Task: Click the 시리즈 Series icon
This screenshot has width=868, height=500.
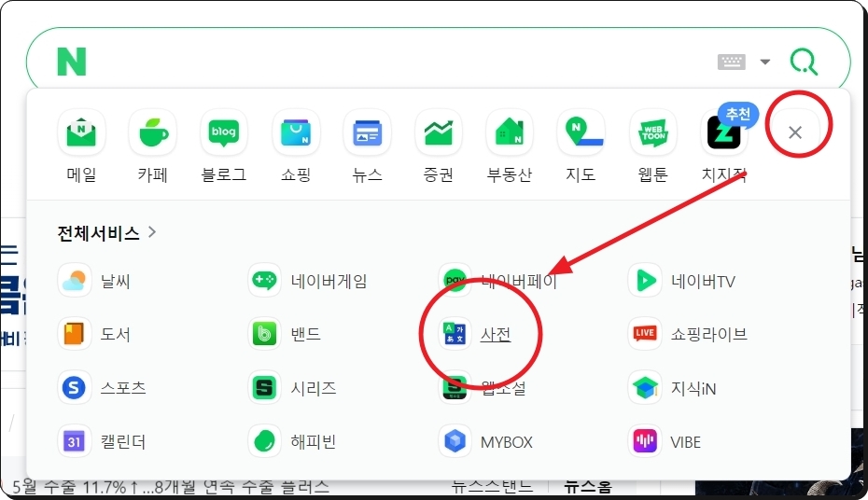Action: click(x=264, y=388)
